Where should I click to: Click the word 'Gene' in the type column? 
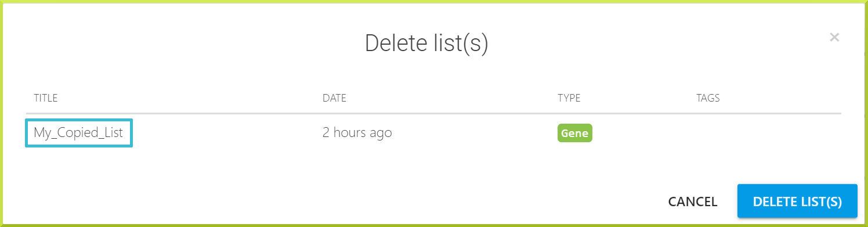574,133
